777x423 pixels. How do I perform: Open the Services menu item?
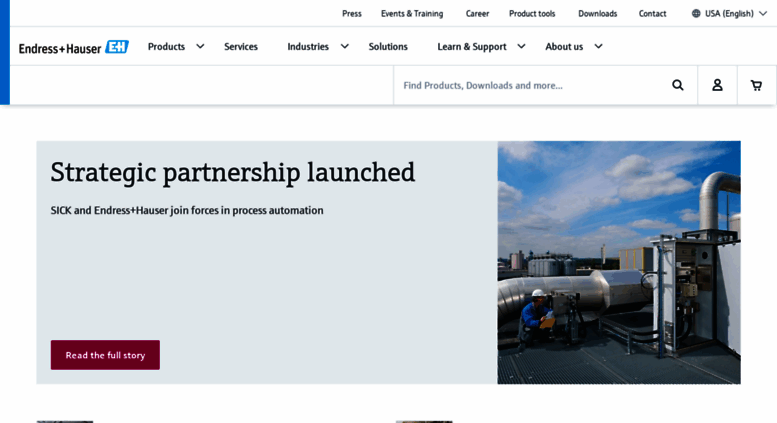click(x=241, y=47)
